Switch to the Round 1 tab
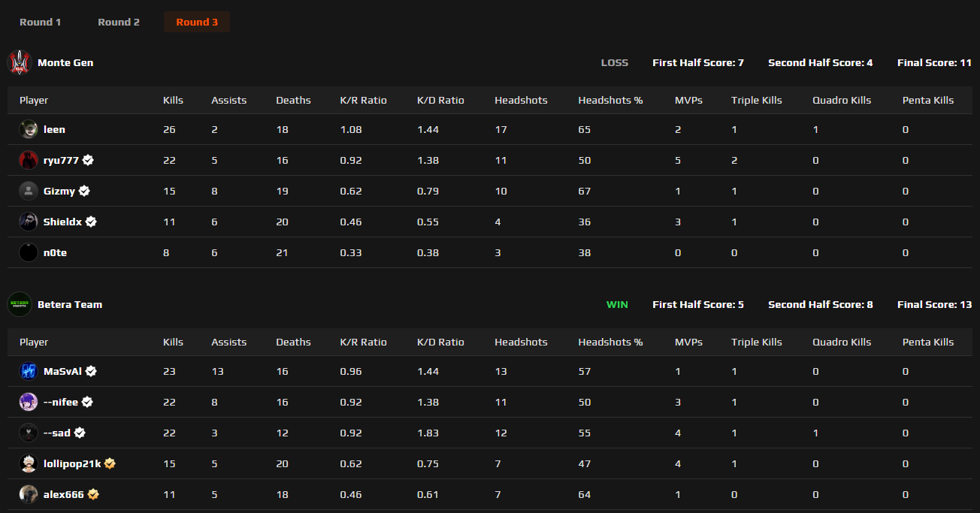Screen dimensions: 980x513 point(41,22)
